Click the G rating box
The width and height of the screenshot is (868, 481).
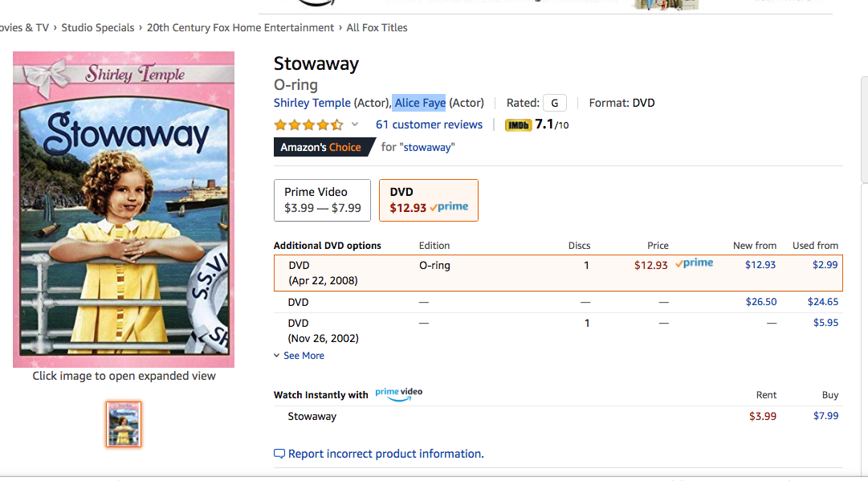point(555,103)
